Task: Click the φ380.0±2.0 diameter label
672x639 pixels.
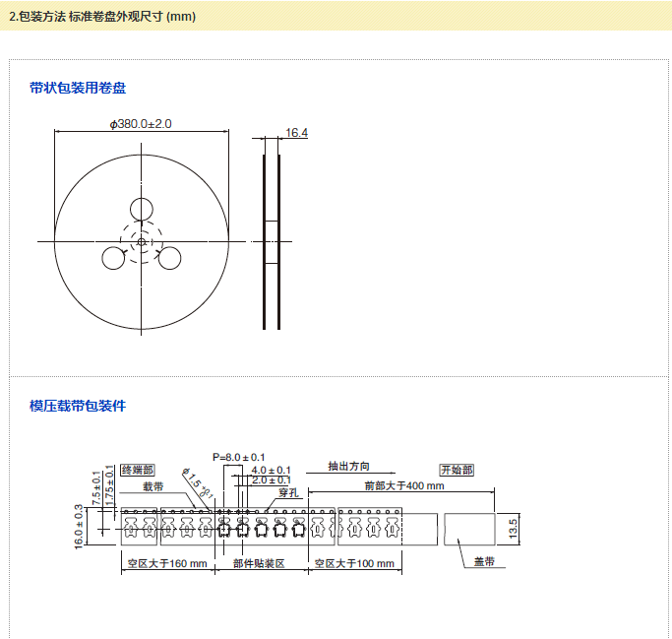Action: pos(141,124)
